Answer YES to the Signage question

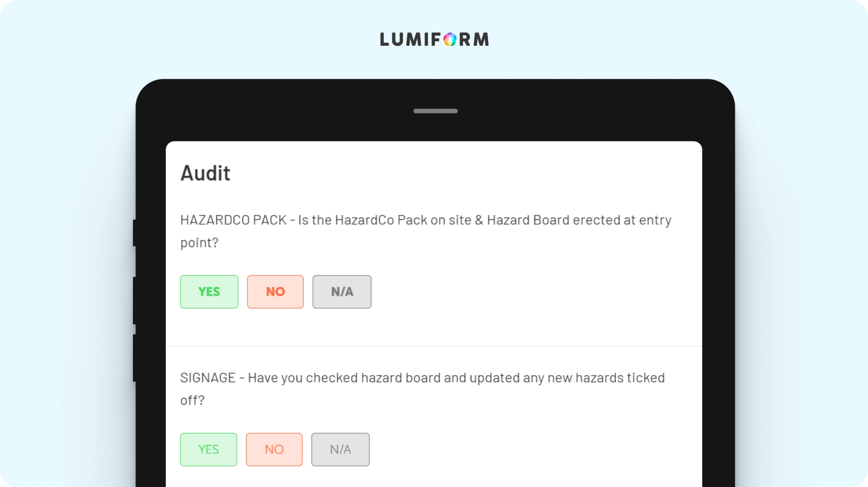coord(209,450)
